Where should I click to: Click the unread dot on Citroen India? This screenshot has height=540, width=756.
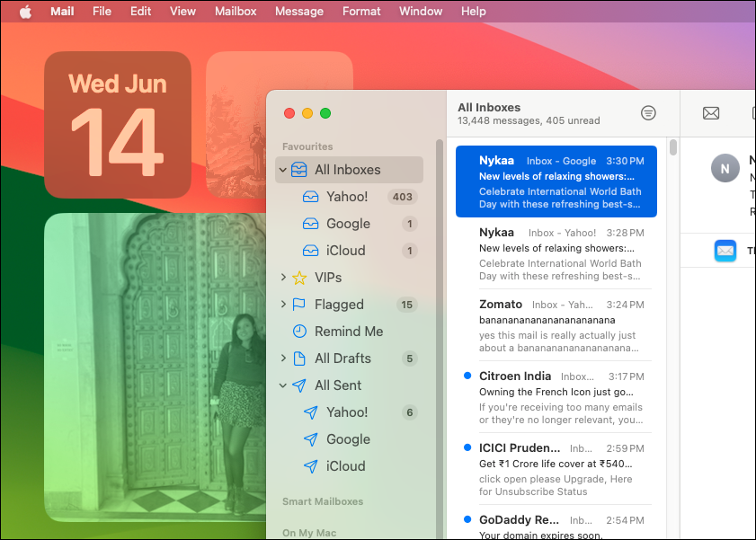467,376
